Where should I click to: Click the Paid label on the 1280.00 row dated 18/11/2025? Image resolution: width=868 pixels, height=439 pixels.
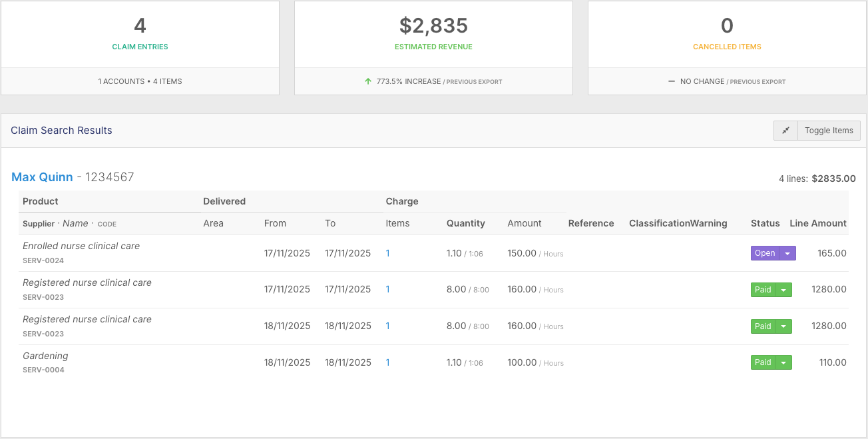[763, 326]
